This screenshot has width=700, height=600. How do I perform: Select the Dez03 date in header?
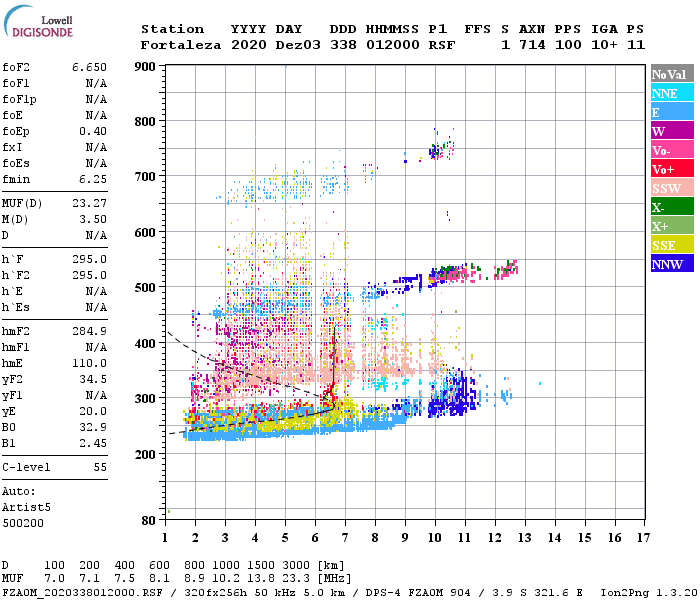[298, 45]
